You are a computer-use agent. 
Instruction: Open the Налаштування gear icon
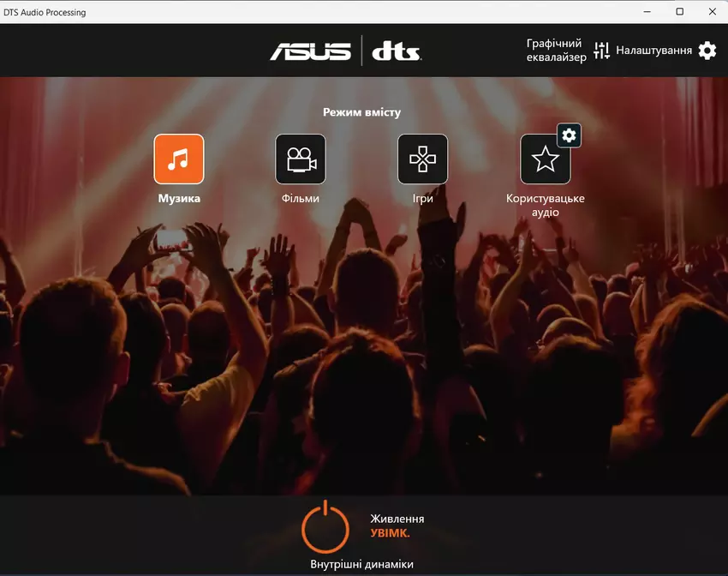707,51
